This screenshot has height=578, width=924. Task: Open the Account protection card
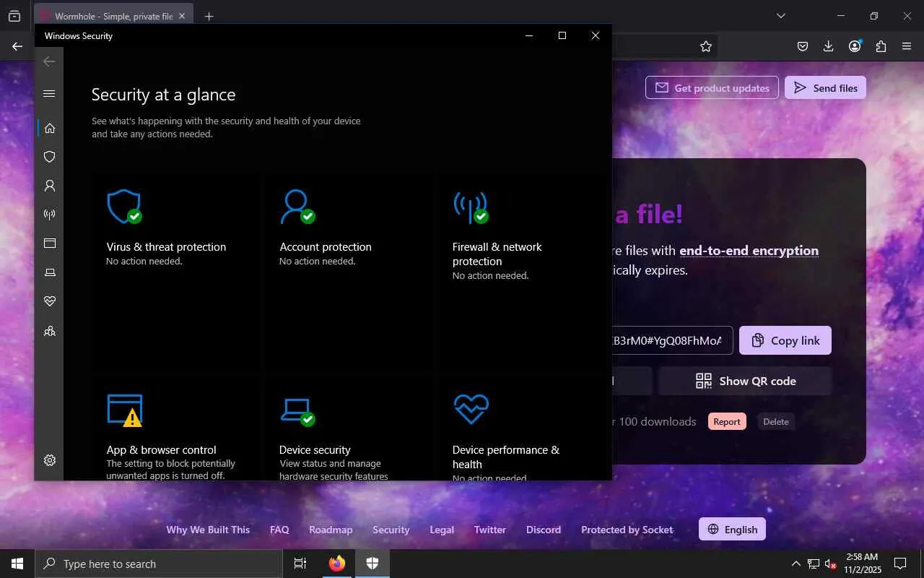coord(349,272)
